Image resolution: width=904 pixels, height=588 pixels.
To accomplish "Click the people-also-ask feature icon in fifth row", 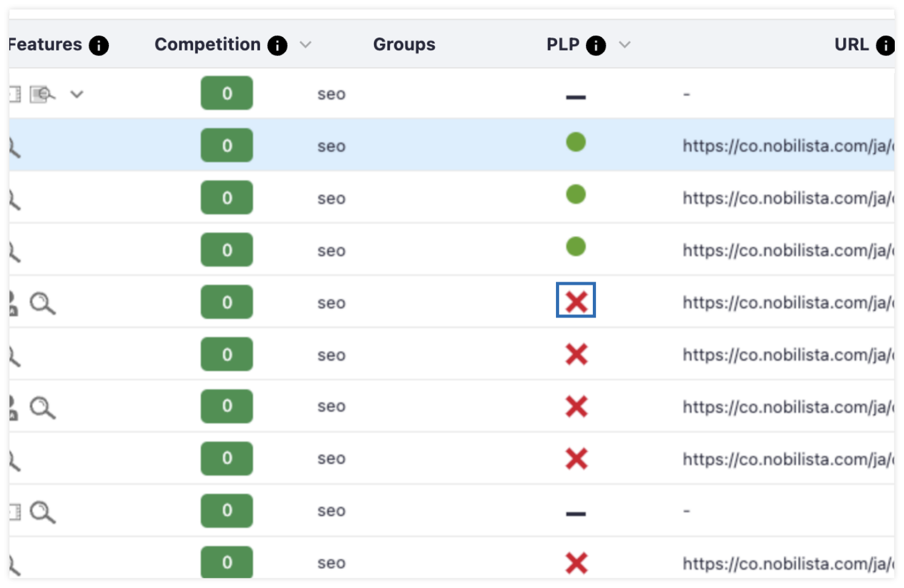I will pos(12,301).
